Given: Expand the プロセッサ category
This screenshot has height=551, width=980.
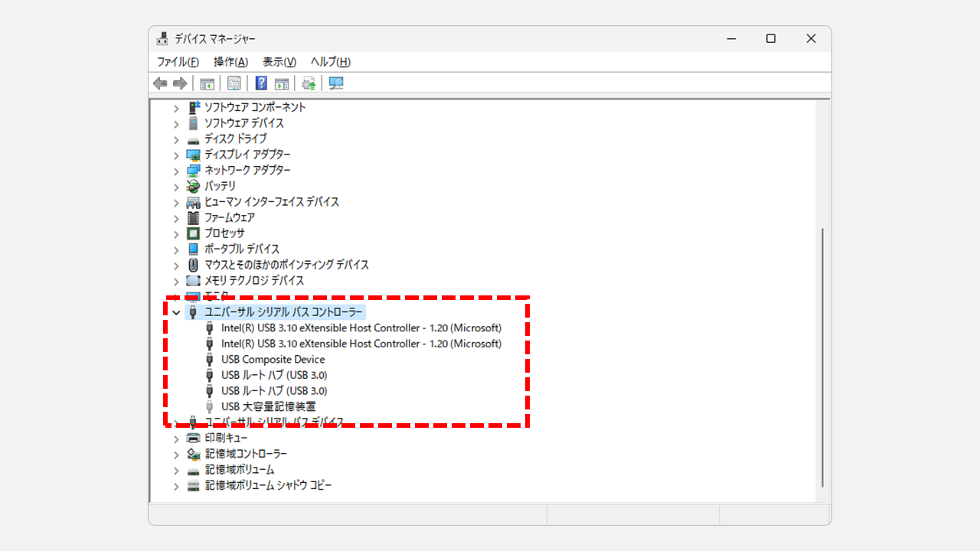Looking at the screenshot, I should (176, 233).
